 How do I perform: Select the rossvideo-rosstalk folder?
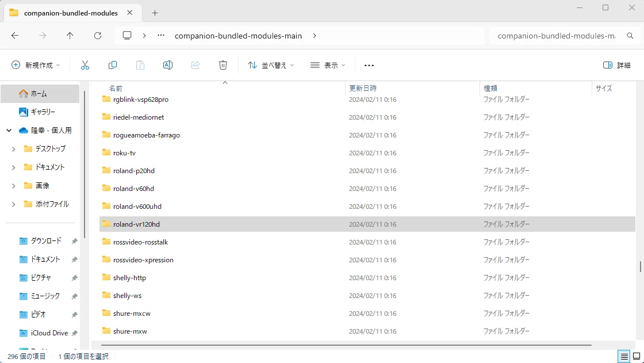(x=140, y=242)
